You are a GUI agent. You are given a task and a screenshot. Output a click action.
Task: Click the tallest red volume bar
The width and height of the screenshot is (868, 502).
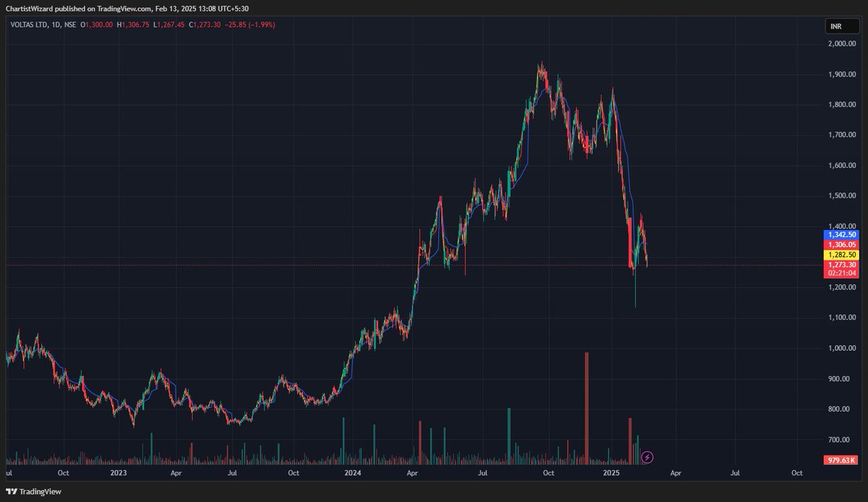587,408
